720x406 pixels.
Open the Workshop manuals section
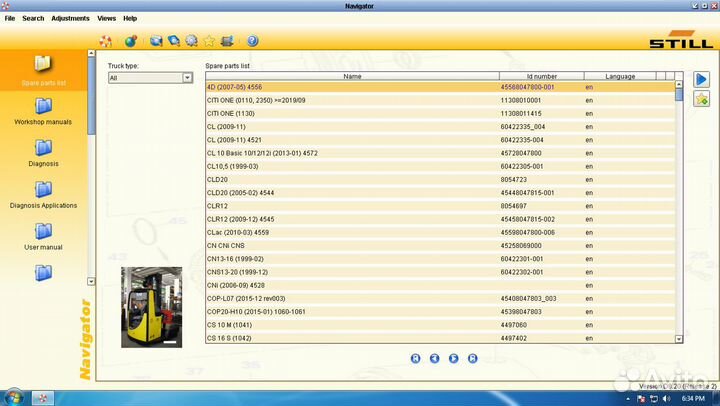(x=43, y=111)
